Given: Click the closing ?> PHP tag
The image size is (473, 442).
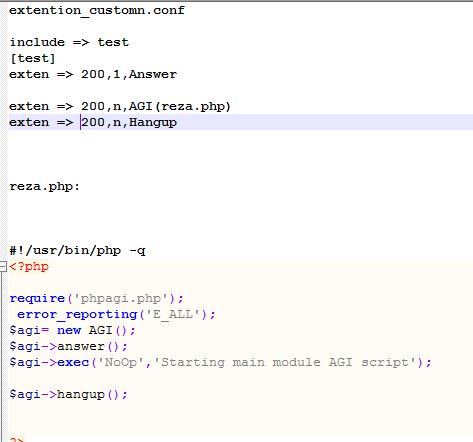Looking at the screenshot, I should click(x=17, y=439).
